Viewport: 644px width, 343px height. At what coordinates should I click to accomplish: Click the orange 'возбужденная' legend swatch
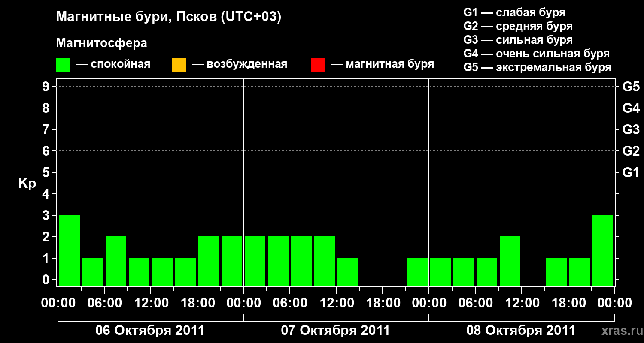[179, 65]
